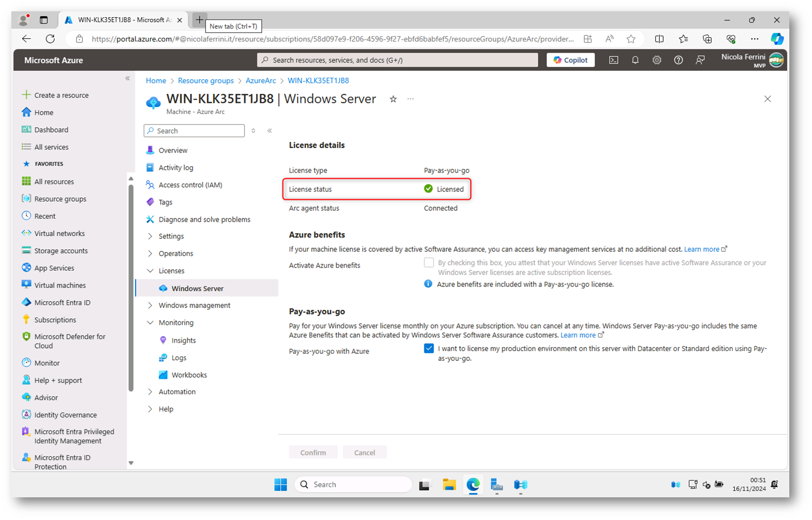This screenshot has width=812, height=520.
Task: Click the sidebar scrollbar down arrow
Action: coord(131,463)
